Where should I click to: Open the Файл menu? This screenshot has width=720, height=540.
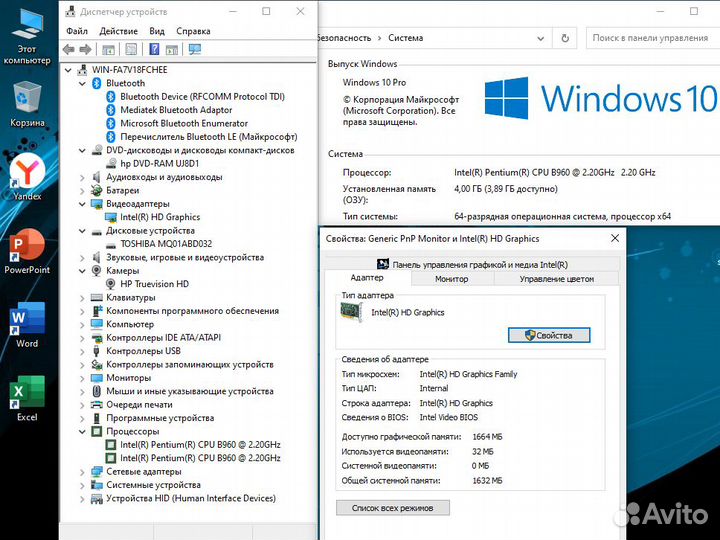77,31
